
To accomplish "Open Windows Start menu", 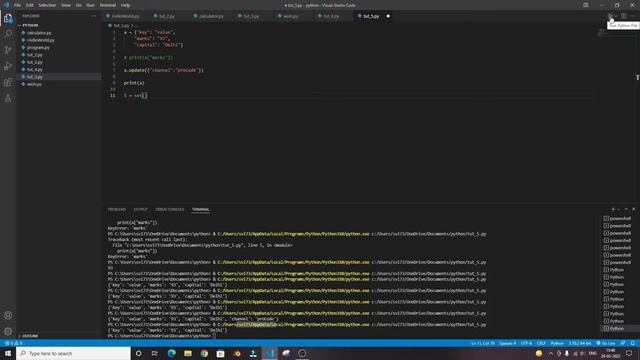I will [x=8, y=353].
